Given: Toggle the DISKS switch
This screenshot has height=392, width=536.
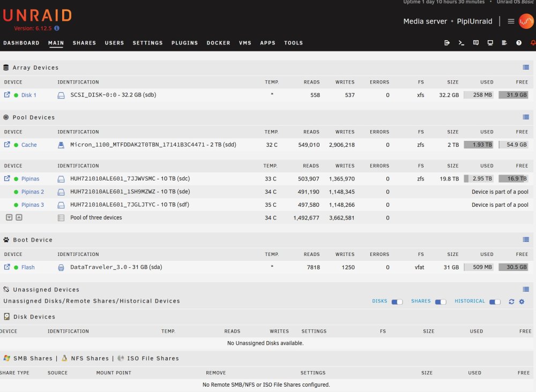Looking at the screenshot, I should click(x=397, y=302).
